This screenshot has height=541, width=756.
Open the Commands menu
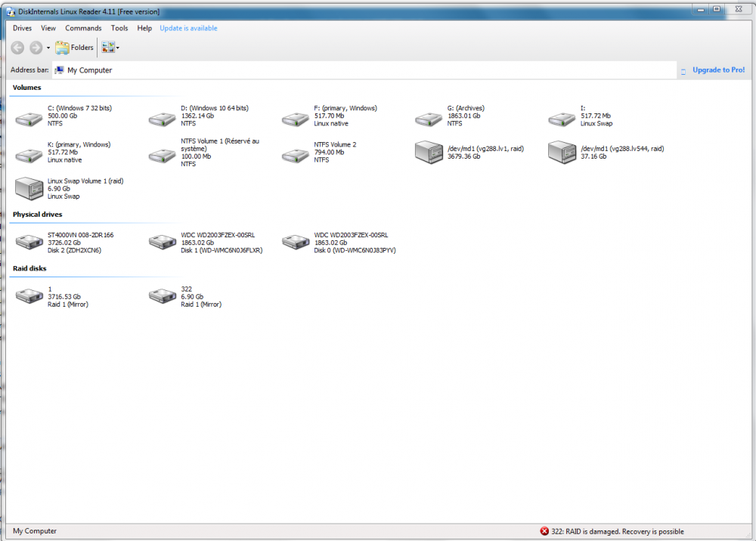pos(83,28)
